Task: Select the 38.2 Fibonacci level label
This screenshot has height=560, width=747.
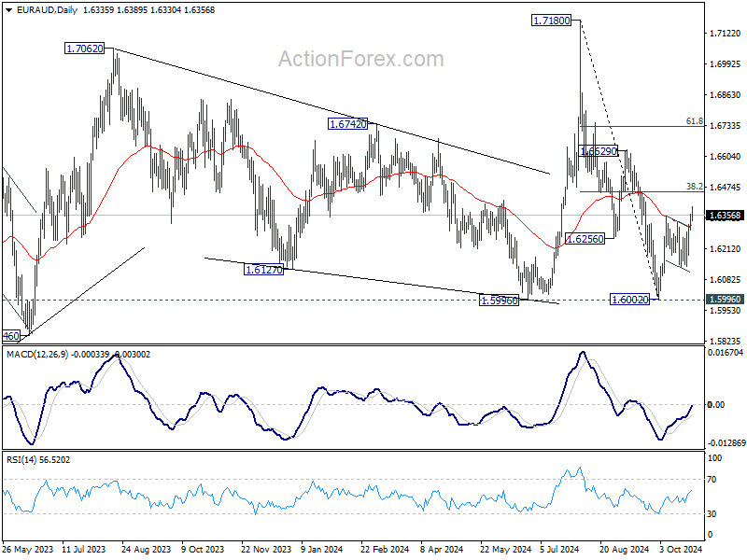Action: click(694, 187)
